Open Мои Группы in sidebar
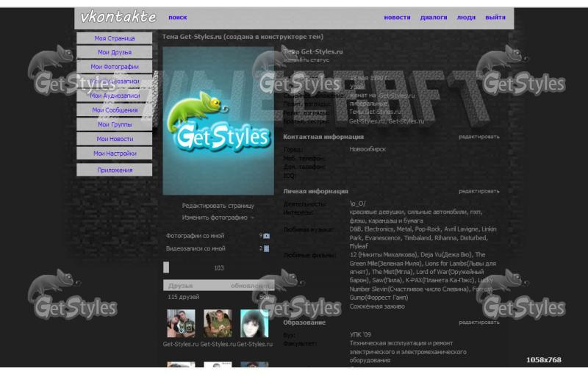Image resolution: width=588 pixels, height=374 pixels. pos(115,124)
